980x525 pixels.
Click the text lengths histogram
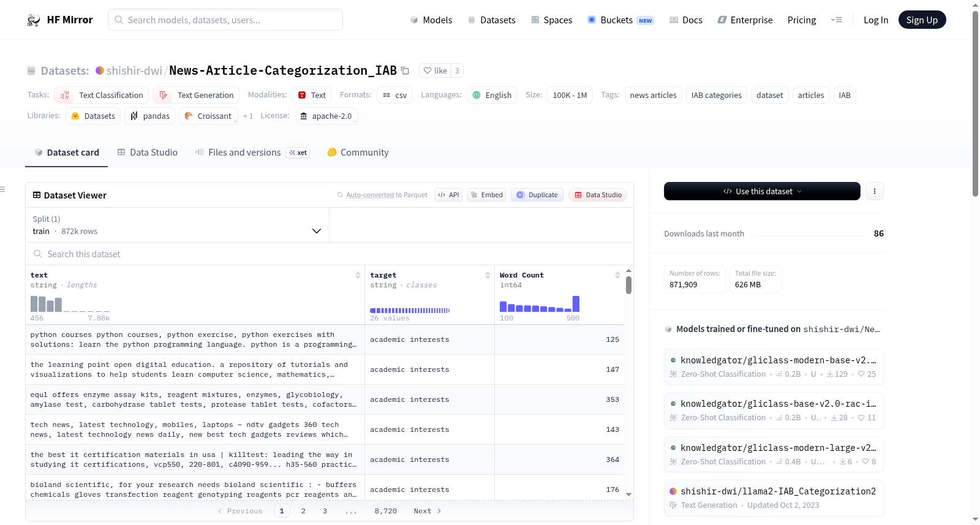pos(70,304)
